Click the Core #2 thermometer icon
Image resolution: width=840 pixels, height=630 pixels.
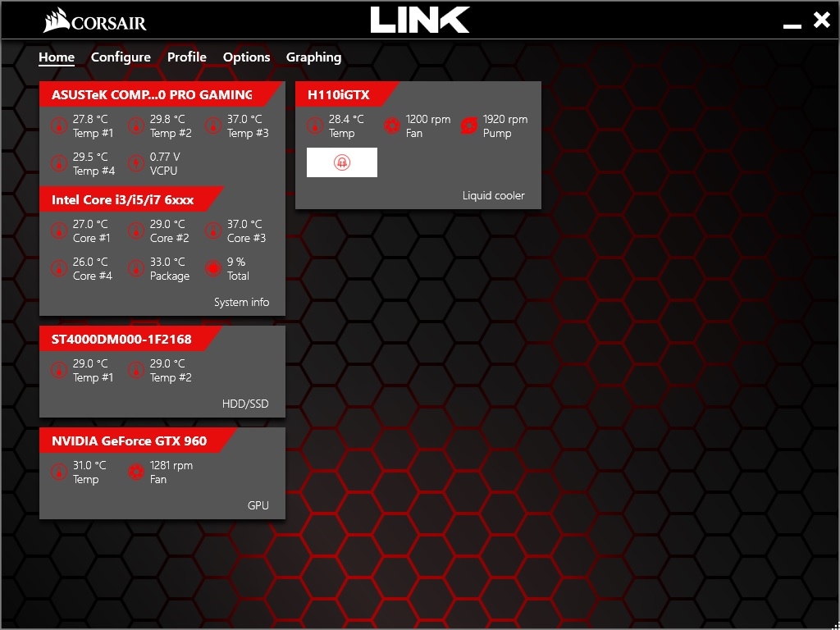click(136, 231)
